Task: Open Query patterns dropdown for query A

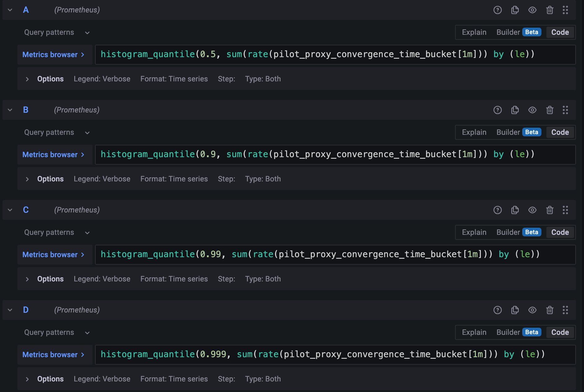Action: pyautogui.click(x=57, y=32)
